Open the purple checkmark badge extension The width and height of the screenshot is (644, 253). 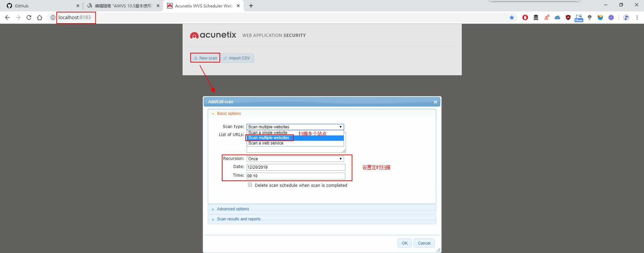(x=611, y=17)
